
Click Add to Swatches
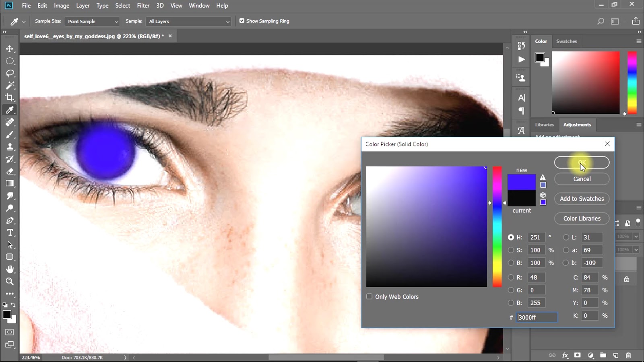[582, 198]
